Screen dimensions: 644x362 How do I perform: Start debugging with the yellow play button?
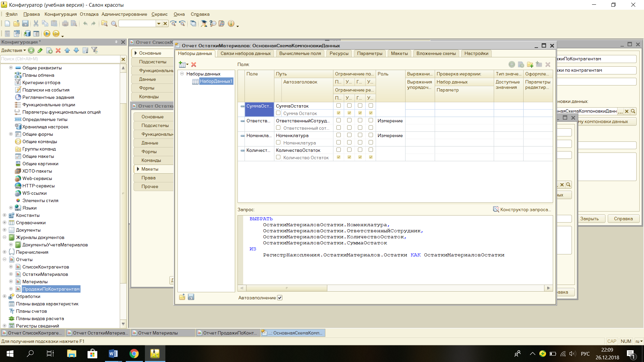pyautogui.click(x=47, y=34)
